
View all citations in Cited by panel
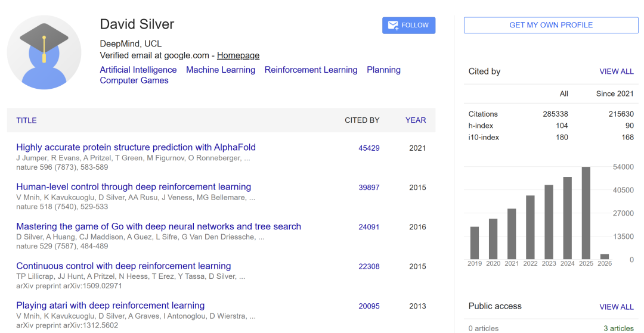point(616,71)
